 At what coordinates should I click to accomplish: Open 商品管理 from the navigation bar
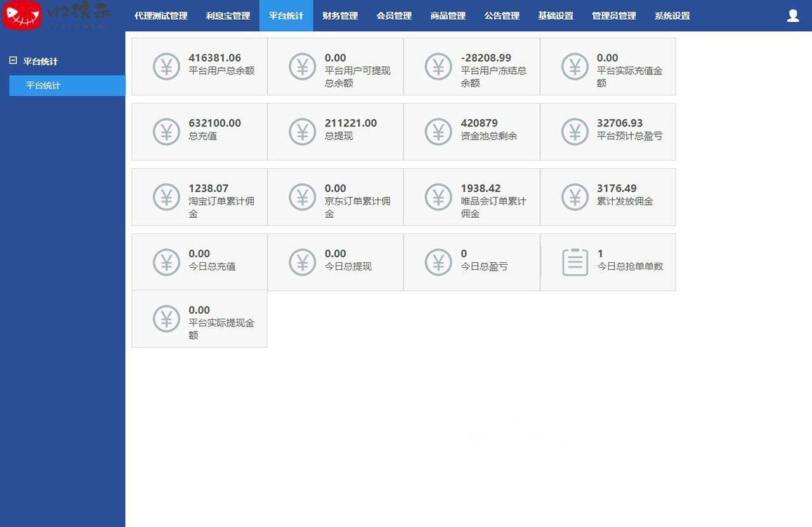[447, 16]
